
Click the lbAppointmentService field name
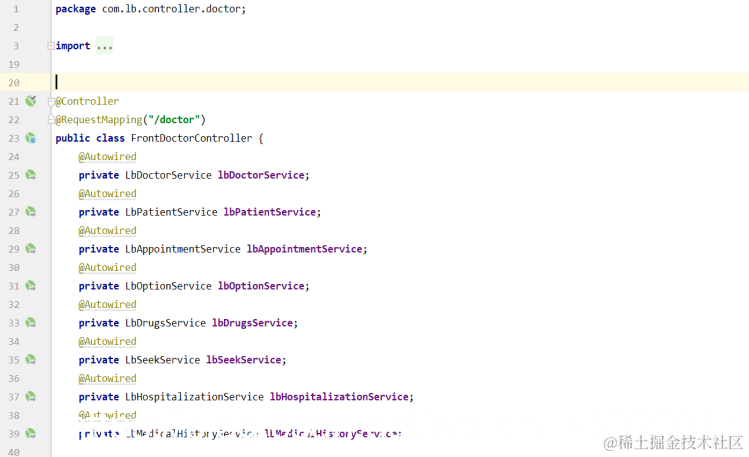(x=304, y=249)
